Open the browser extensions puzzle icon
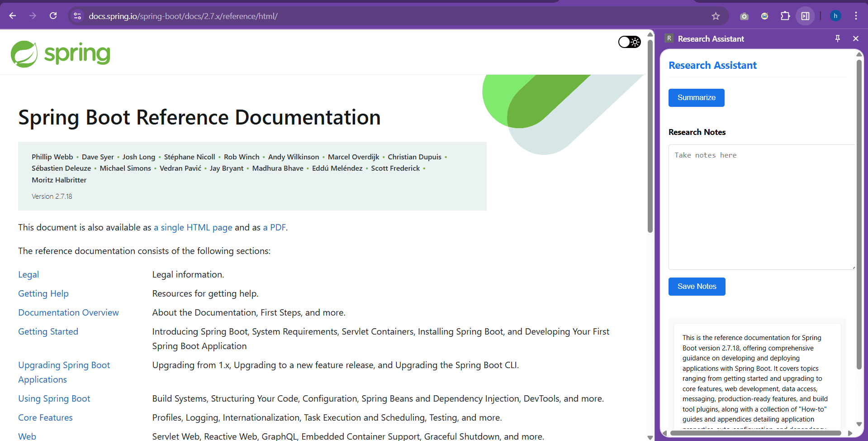The image size is (868, 441). [x=785, y=16]
